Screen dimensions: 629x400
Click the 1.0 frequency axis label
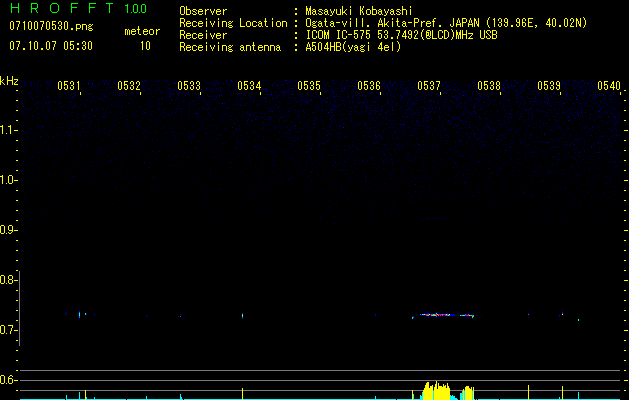[7, 180]
